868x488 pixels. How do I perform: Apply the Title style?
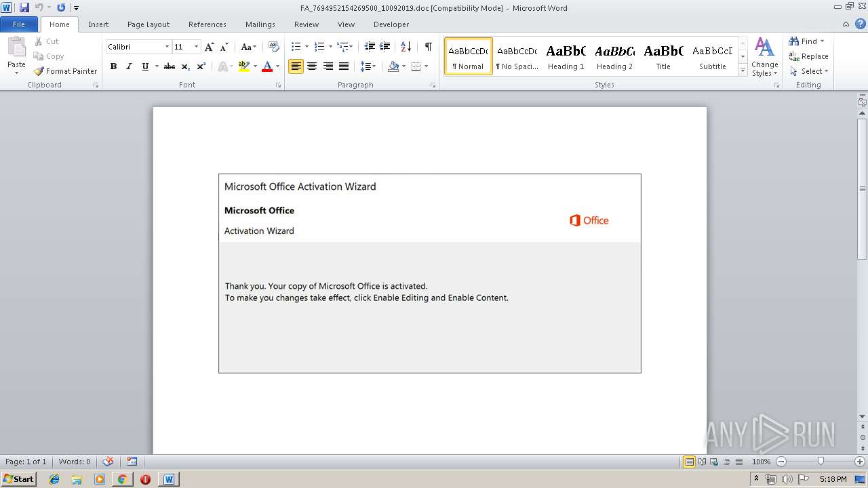663,56
